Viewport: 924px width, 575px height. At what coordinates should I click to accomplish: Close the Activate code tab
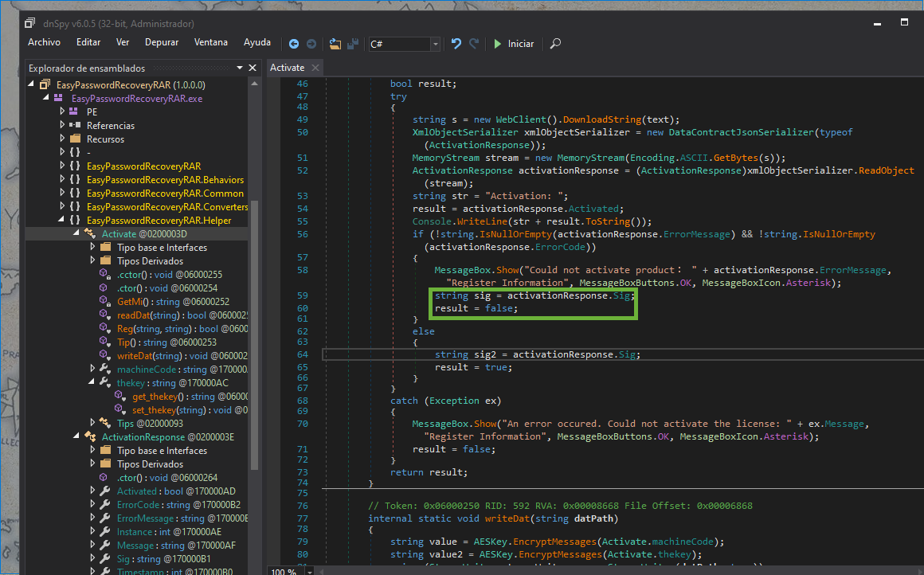pyautogui.click(x=315, y=68)
